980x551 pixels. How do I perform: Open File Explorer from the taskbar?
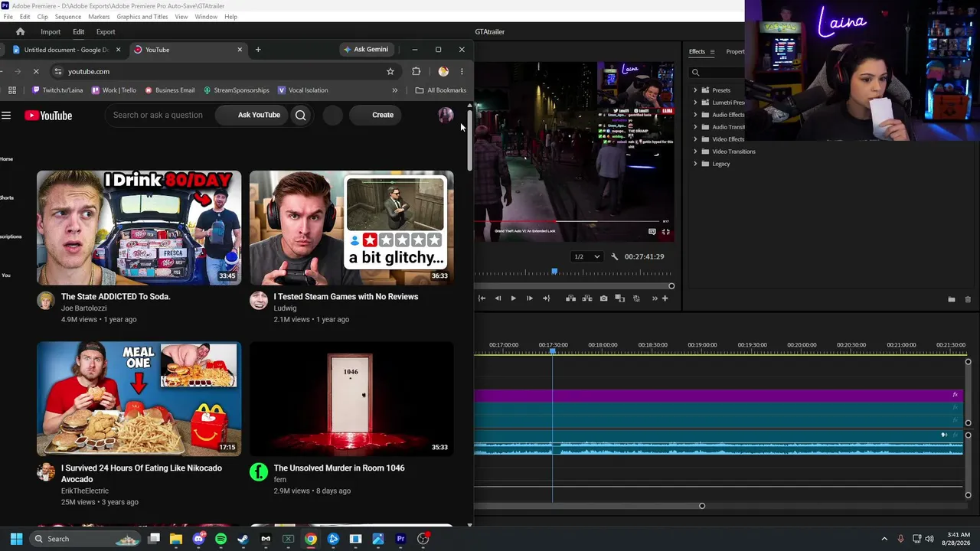pos(176,539)
